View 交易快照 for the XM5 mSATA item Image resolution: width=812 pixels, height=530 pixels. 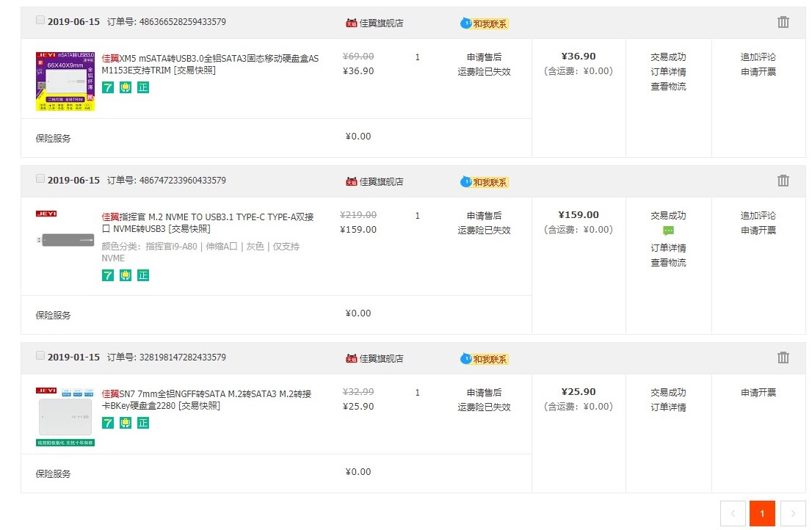(x=195, y=70)
